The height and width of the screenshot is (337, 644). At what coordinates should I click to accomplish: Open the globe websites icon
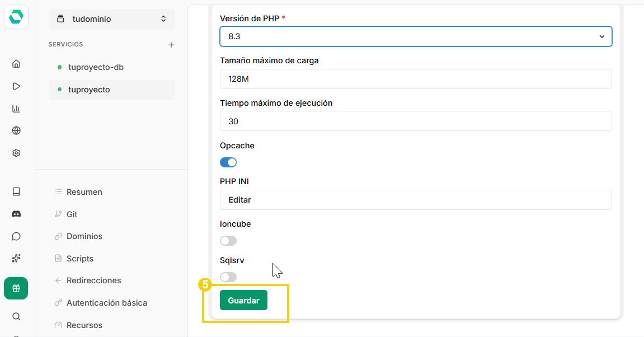click(16, 130)
